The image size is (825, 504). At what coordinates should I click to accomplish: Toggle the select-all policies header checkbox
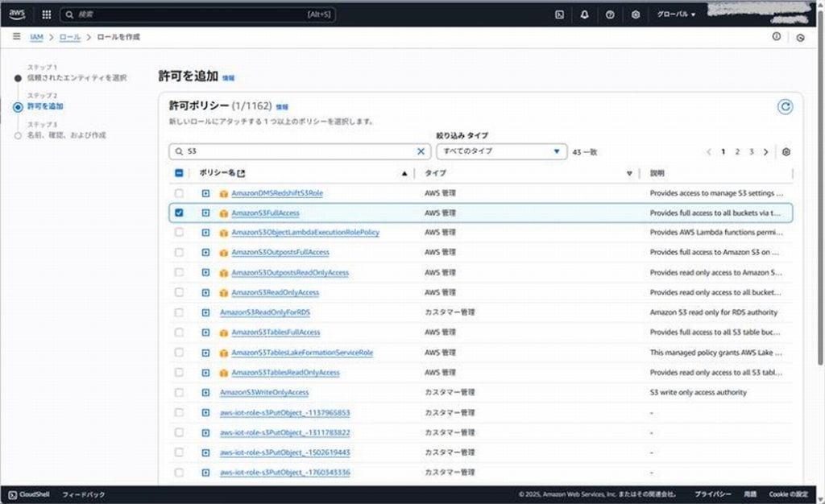tap(179, 173)
